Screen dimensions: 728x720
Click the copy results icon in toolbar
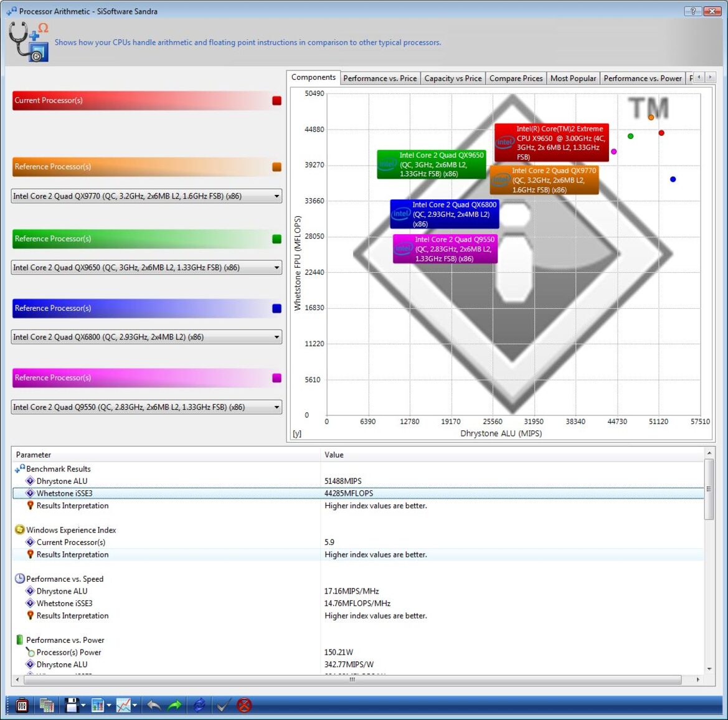(47, 705)
